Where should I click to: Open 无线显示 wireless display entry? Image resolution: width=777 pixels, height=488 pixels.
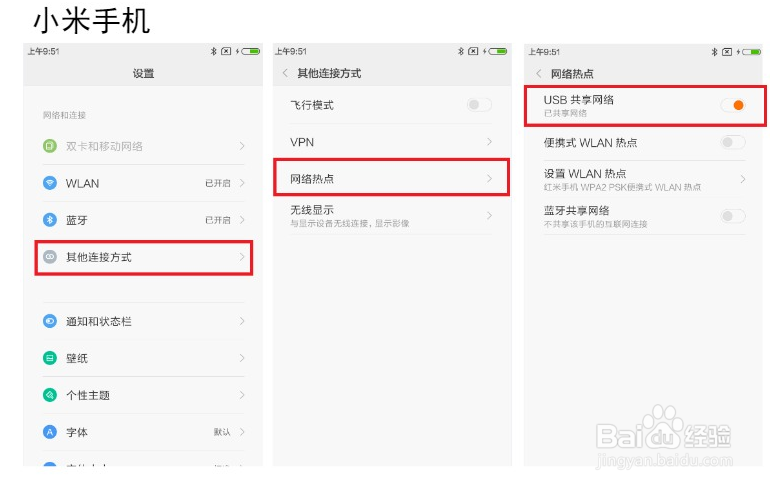point(391,216)
